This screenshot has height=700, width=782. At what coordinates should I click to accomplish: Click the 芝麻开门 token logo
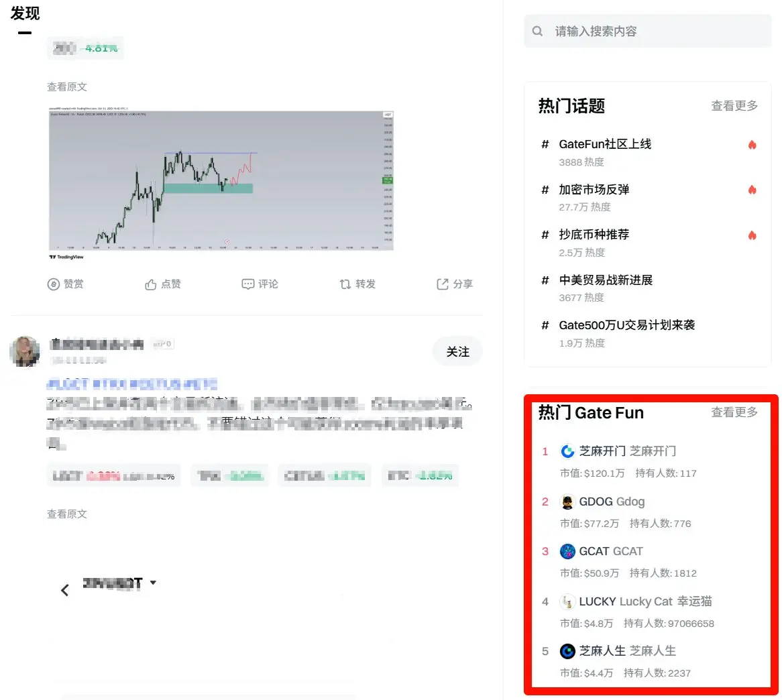point(567,452)
